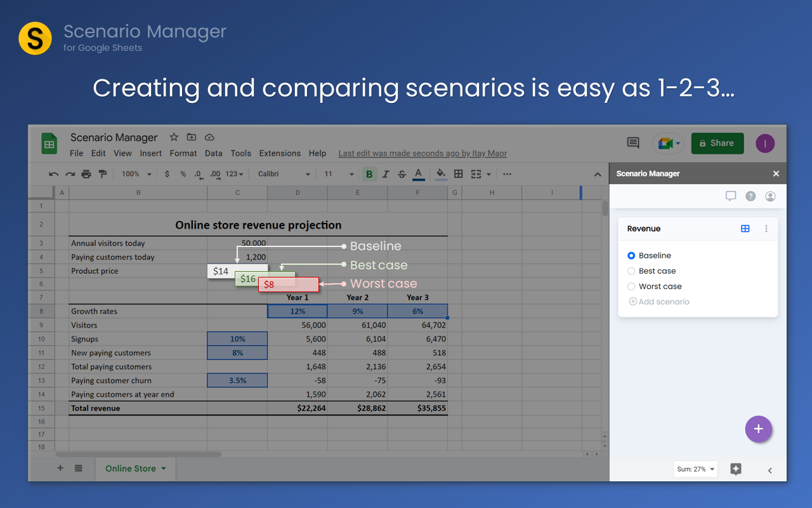Open the Extensions menu

(x=280, y=153)
